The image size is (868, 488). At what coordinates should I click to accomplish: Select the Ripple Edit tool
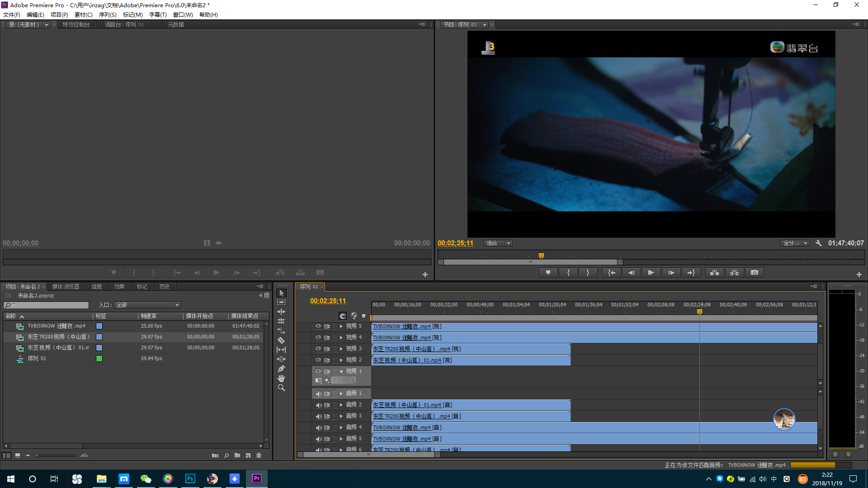coord(281,312)
